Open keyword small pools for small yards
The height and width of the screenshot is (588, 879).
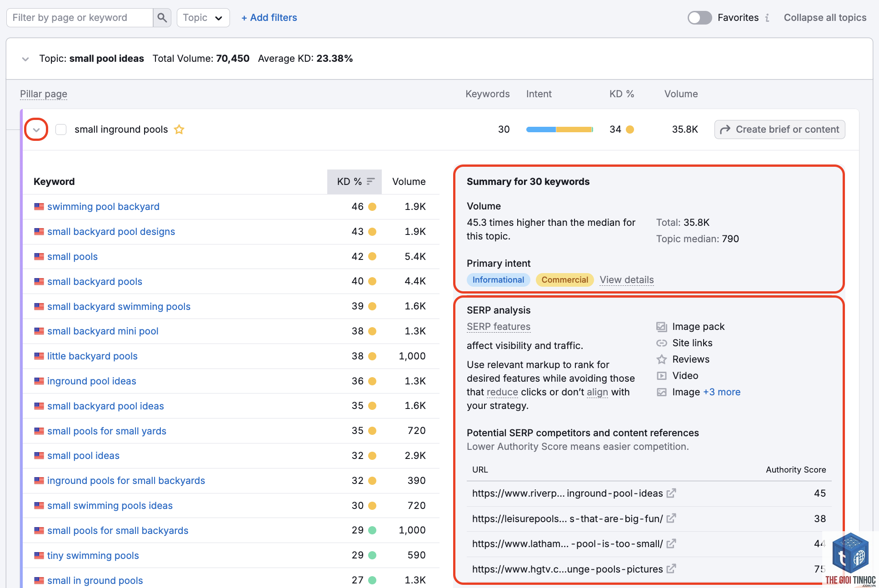(107, 431)
